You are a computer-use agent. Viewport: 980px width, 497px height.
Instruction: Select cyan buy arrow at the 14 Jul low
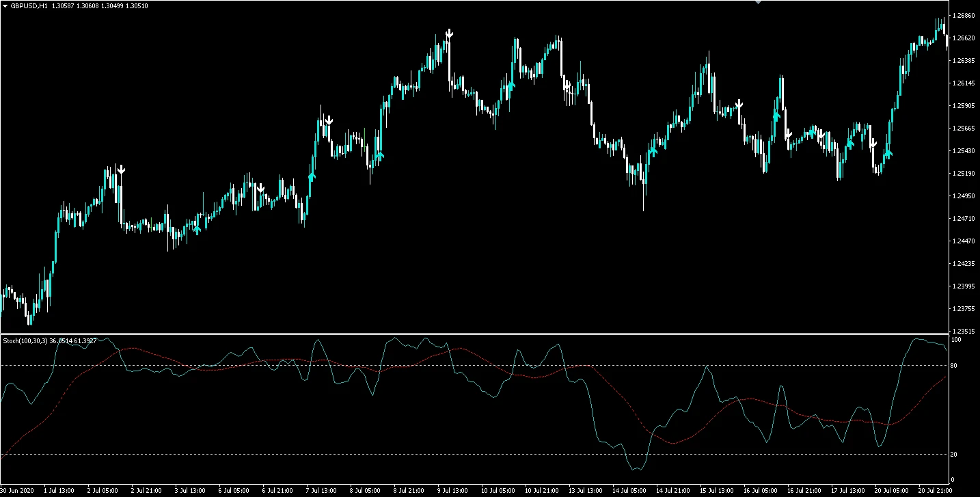coord(653,150)
